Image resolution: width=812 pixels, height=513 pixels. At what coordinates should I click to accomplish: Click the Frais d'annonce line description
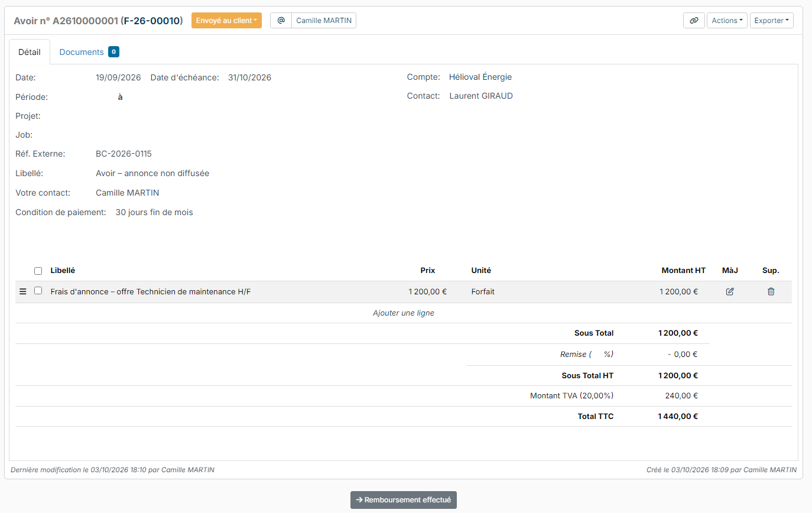click(x=151, y=291)
